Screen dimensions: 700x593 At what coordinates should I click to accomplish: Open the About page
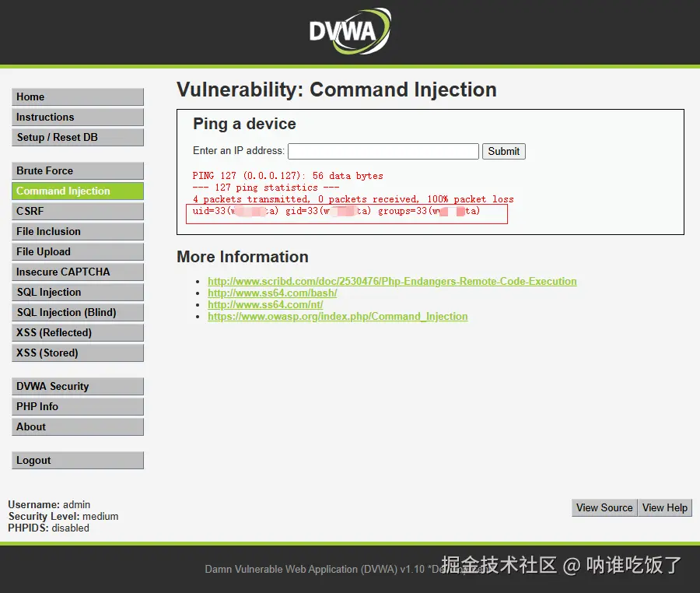click(x=78, y=426)
